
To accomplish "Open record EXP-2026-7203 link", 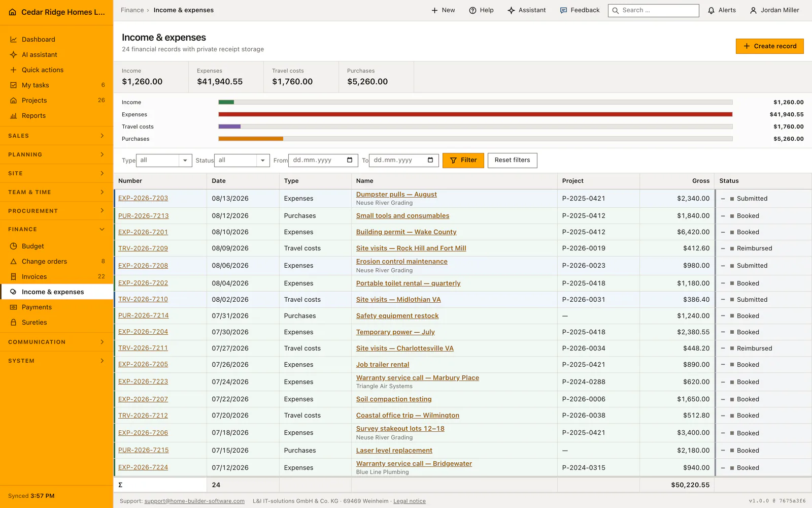I will point(143,198).
